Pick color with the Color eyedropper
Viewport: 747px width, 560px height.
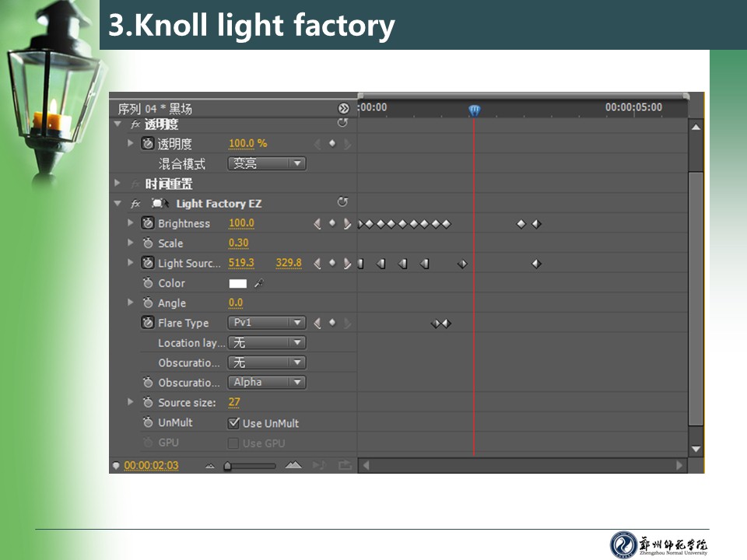coord(258,283)
